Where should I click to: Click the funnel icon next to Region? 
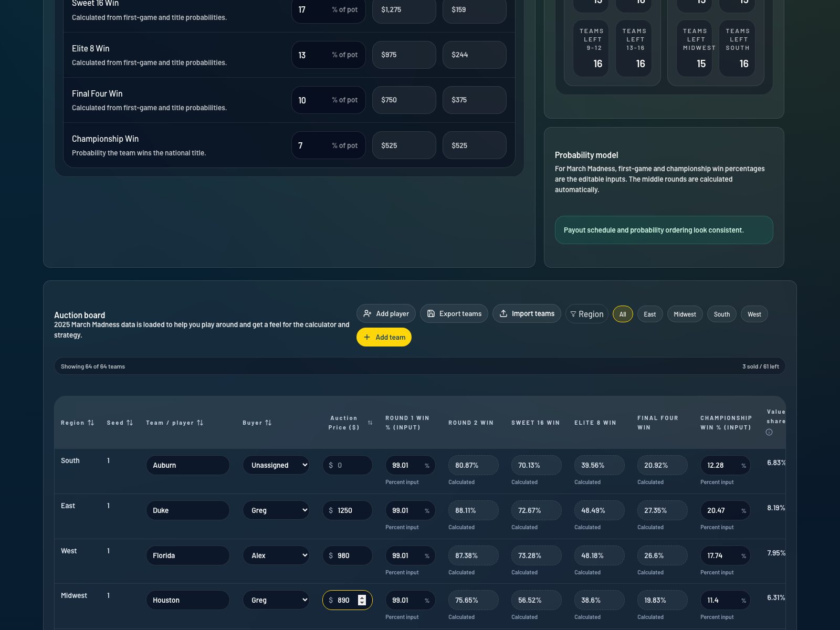[574, 313]
